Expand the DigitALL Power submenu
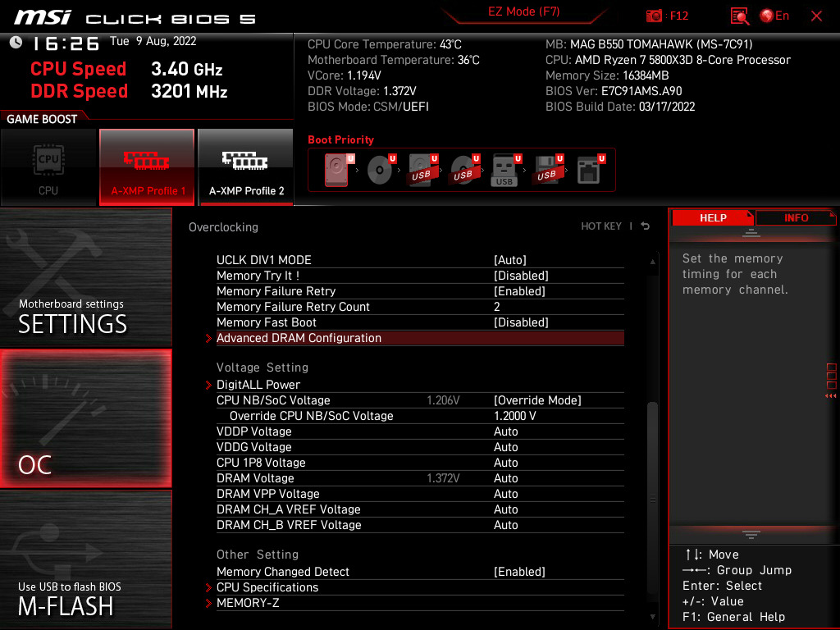The width and height of the screenshot is (840, 630). click(258, 385)
